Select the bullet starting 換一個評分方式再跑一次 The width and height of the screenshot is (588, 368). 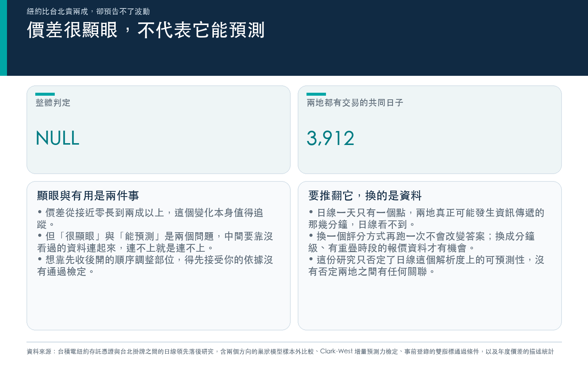point(422,242)
